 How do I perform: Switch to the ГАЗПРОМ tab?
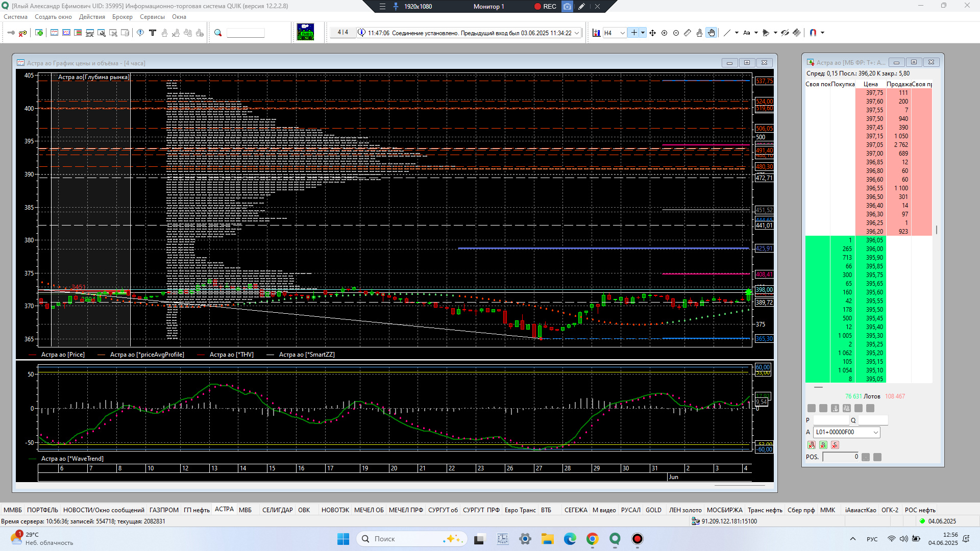point(163,510)
